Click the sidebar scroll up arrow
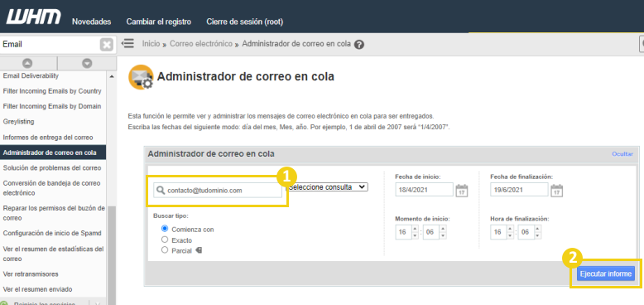644x305 pixels. point(112,77)
